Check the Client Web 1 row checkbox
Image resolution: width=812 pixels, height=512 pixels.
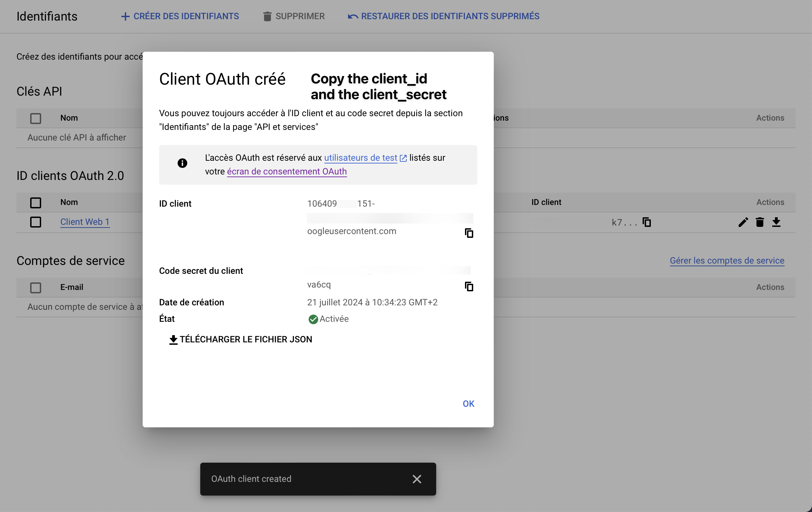pos(36,222)
